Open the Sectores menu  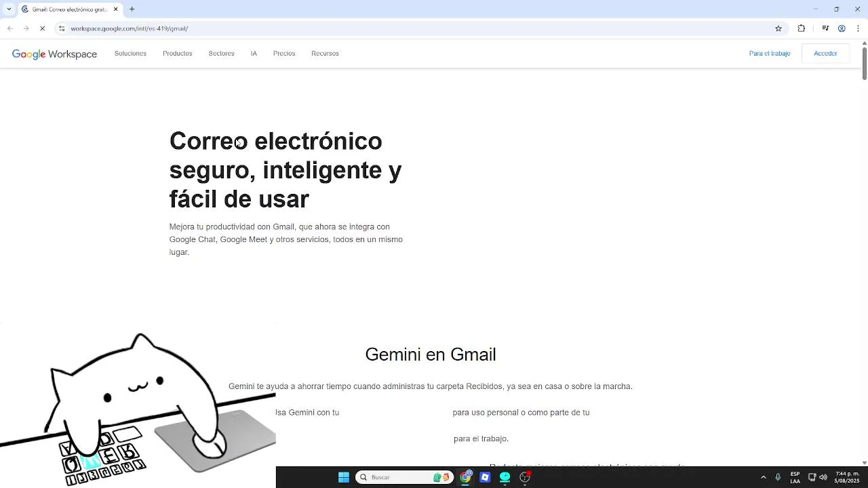[222, 54]
